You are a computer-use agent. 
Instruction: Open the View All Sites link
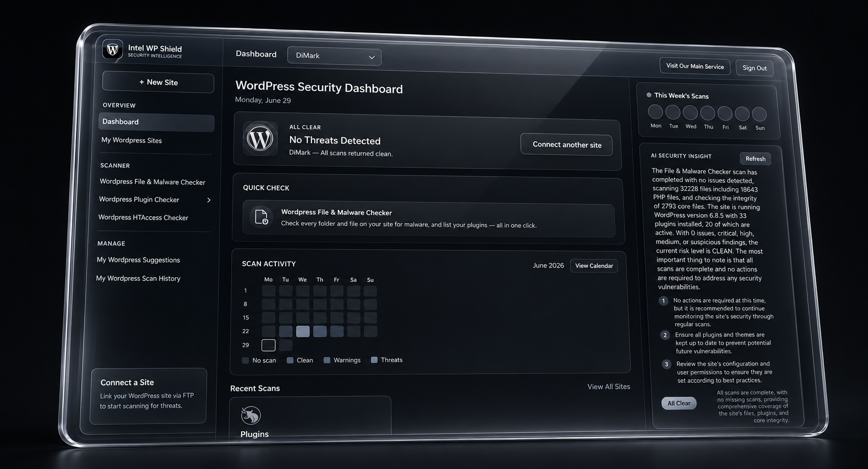point(609,387)
